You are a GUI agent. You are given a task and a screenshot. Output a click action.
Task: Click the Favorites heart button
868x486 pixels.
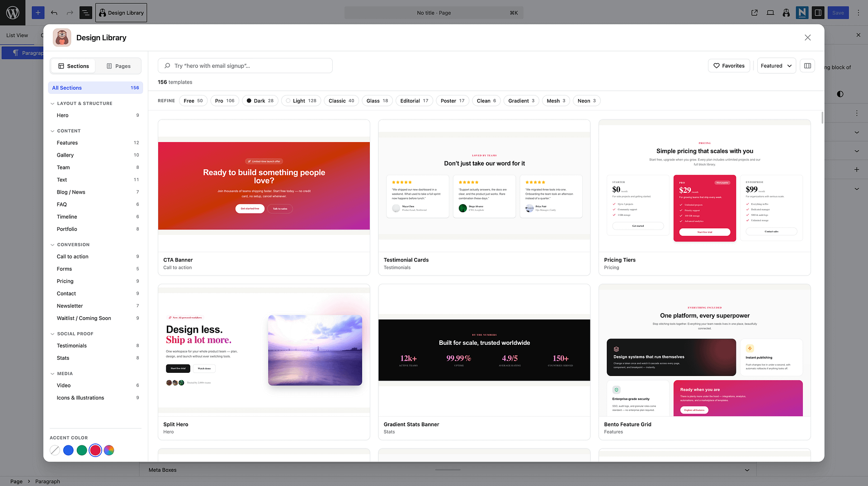pos(729,66)
